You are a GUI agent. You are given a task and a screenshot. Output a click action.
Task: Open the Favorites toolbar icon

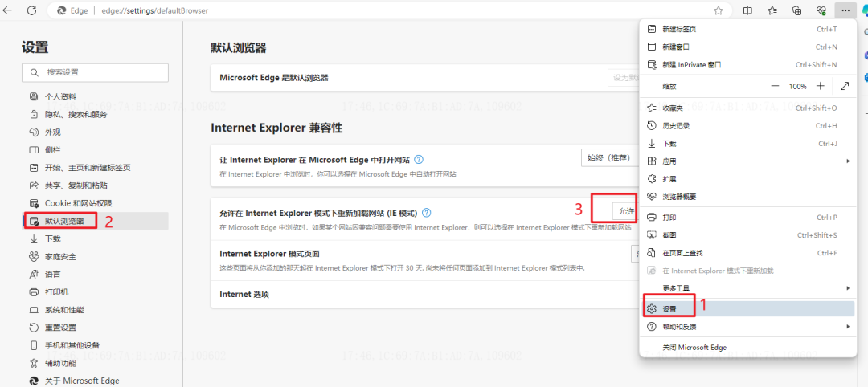[772, 10]
